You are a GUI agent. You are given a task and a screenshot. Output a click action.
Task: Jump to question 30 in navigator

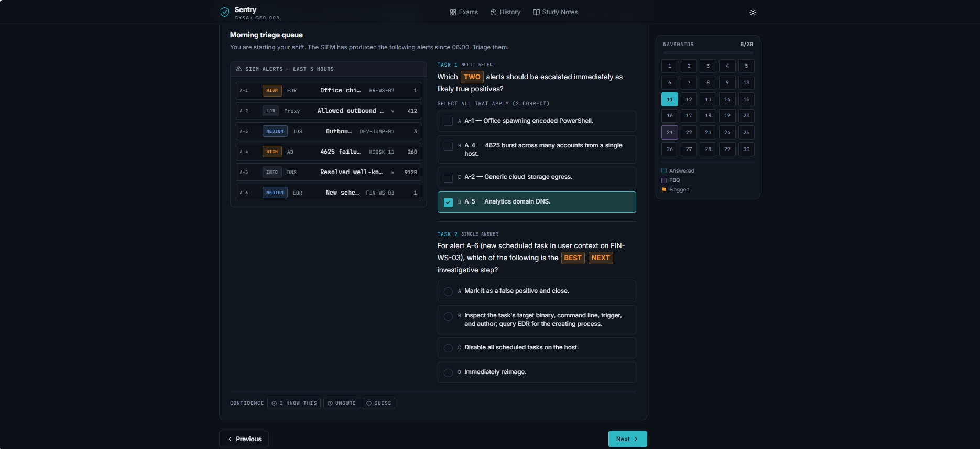point(746,149)
